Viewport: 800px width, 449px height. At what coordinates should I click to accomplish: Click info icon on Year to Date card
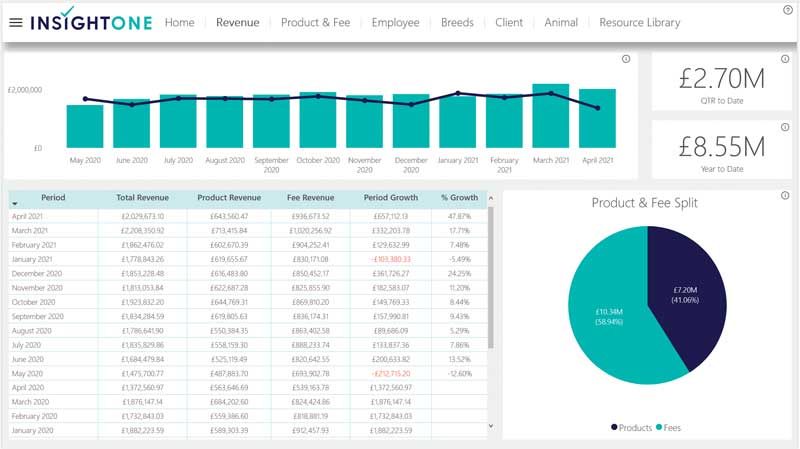pos(785,127)
